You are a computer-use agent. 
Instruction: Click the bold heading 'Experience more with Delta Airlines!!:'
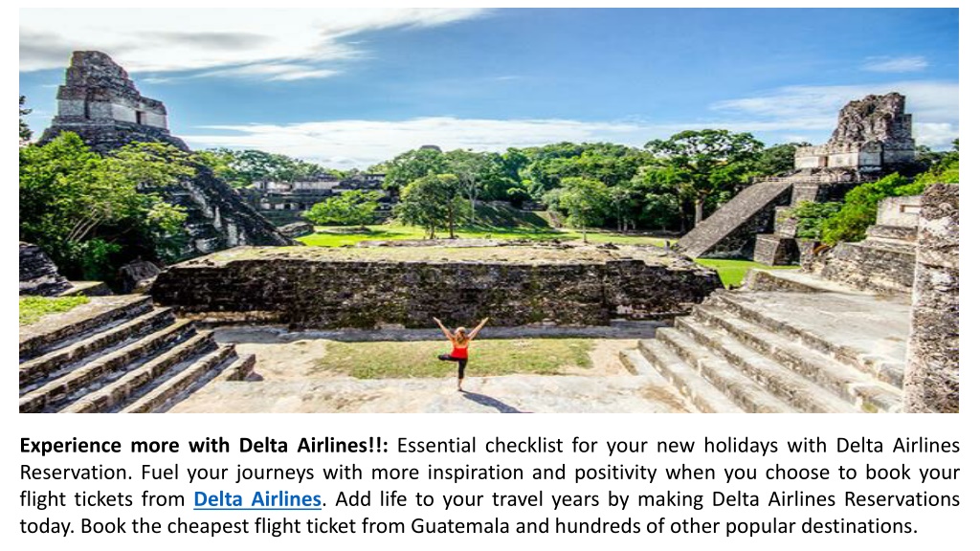click(x=204, y=446)
